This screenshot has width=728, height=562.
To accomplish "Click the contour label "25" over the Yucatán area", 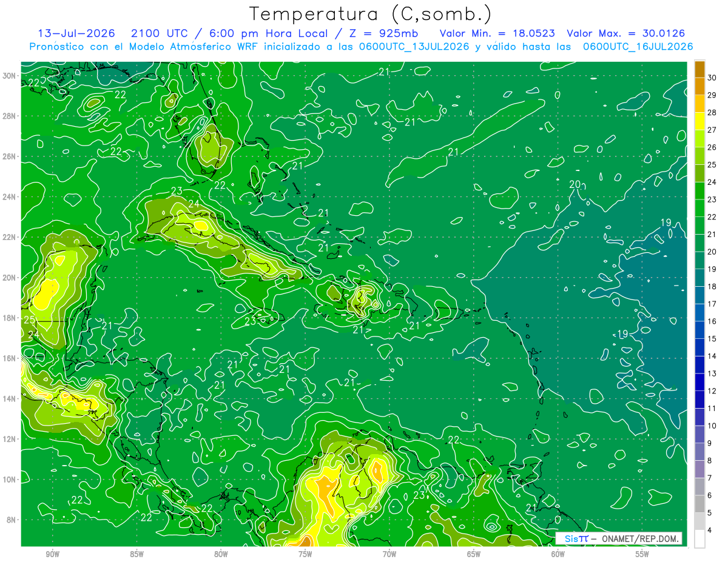I will coord(30,319).
